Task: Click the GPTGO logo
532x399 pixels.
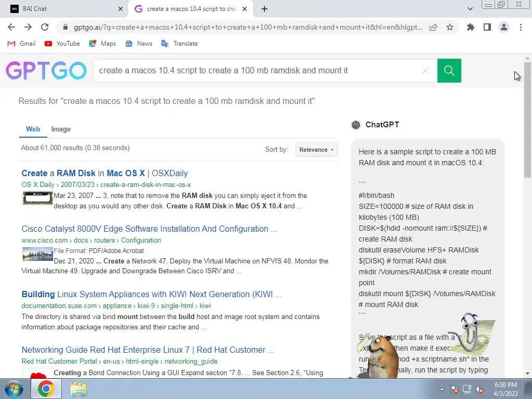Action: [46, 71]
